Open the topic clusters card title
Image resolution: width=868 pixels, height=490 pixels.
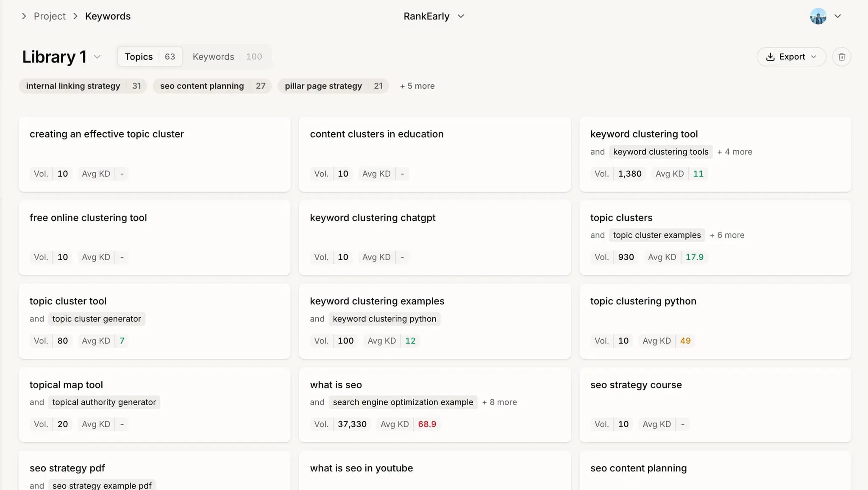pyautogui.click(x=621, y=218)
